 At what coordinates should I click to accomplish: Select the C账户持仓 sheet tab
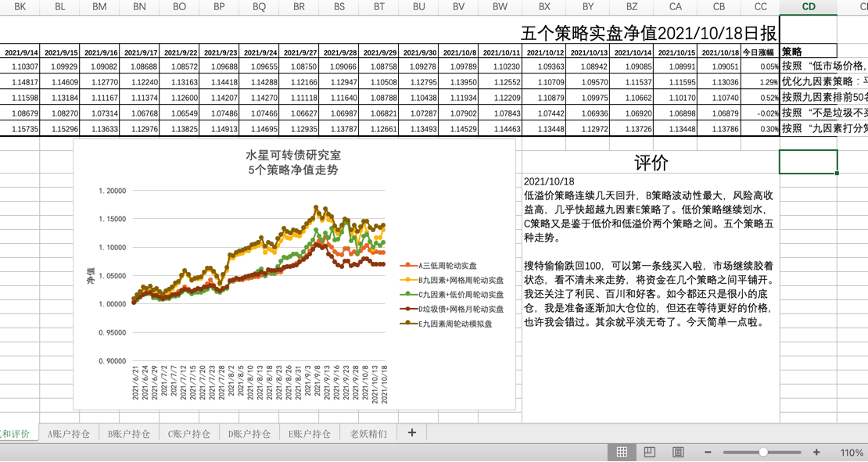(189, 434)
